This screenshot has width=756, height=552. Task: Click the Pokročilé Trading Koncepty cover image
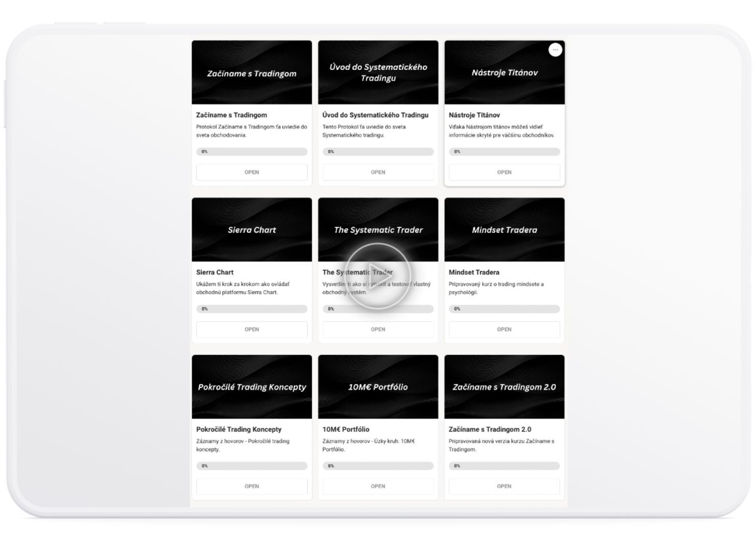[x=251, y=386]
